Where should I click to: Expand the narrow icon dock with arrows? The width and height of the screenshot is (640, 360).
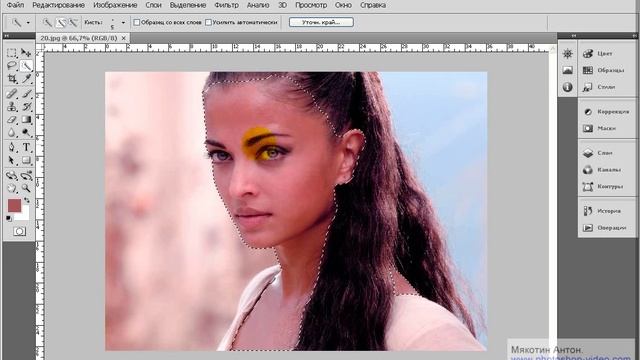573,36
